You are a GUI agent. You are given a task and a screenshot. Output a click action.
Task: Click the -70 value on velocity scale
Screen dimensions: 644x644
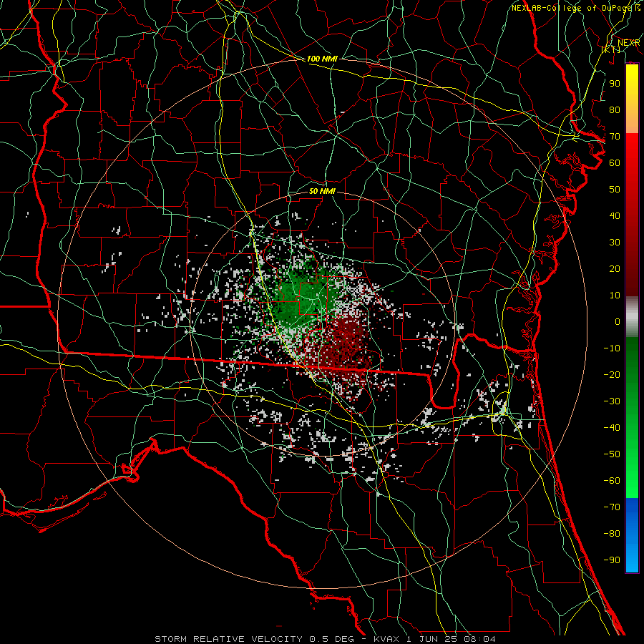tap(612, 507)
